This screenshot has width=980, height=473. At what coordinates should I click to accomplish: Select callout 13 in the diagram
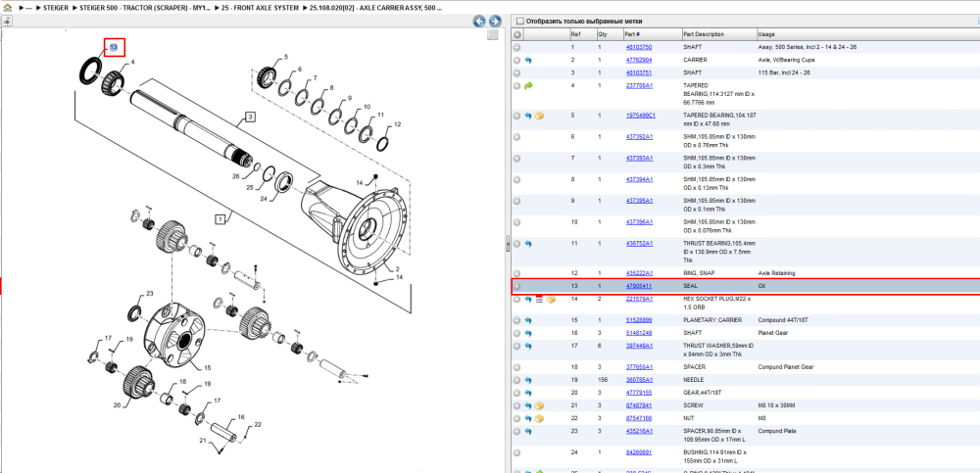(x=115, y=47)
